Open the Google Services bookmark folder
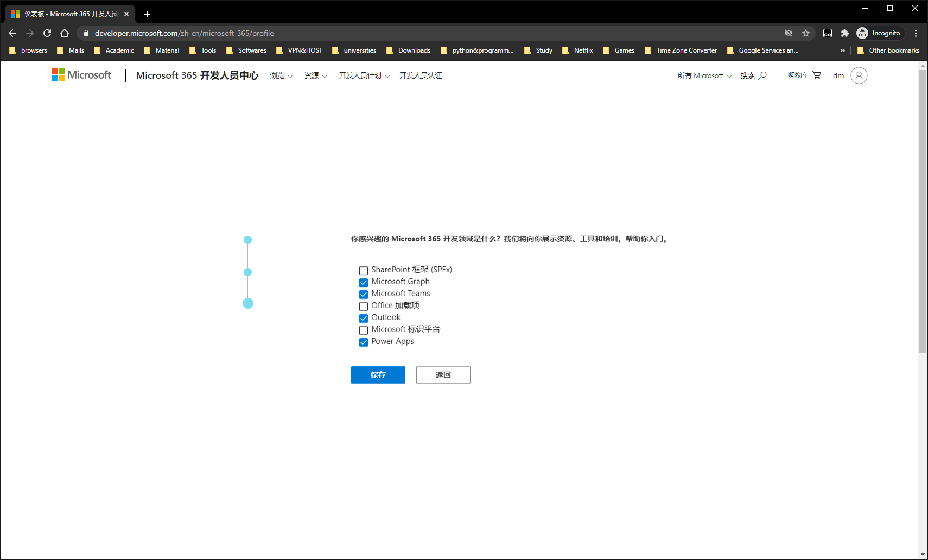 click(763, 50)
